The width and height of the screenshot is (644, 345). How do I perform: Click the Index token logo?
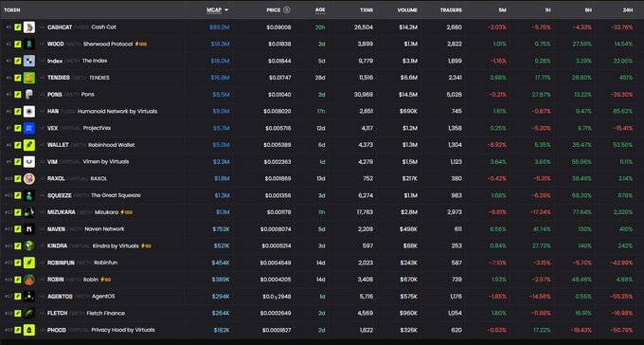click(x=29, y=61)
